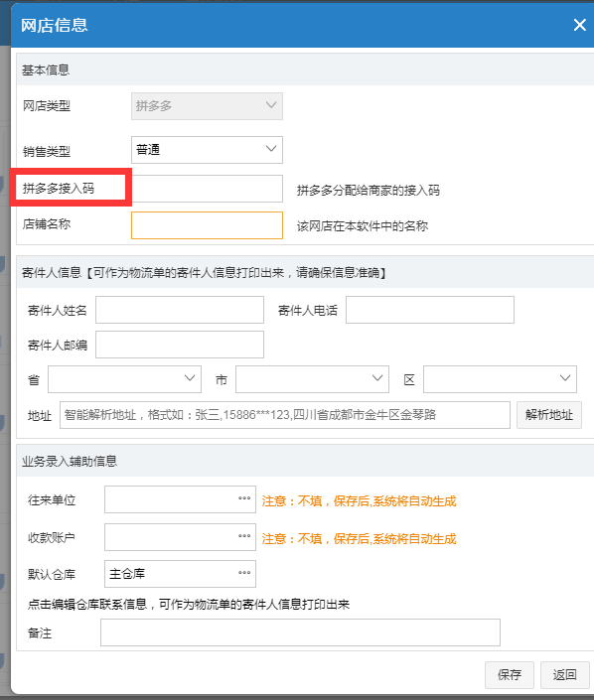Open the 收款账户 ellipsis picker

[x=244, y=536]
